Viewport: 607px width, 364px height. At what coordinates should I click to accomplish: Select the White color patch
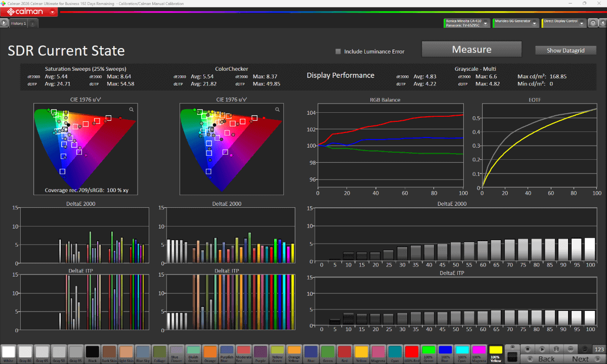pos(9,353)
